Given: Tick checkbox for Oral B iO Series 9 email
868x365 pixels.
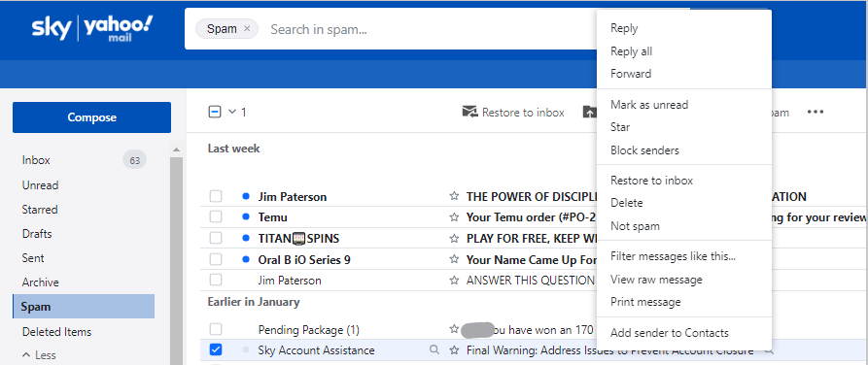Looking at the screenshot, I should pos(216,259).
